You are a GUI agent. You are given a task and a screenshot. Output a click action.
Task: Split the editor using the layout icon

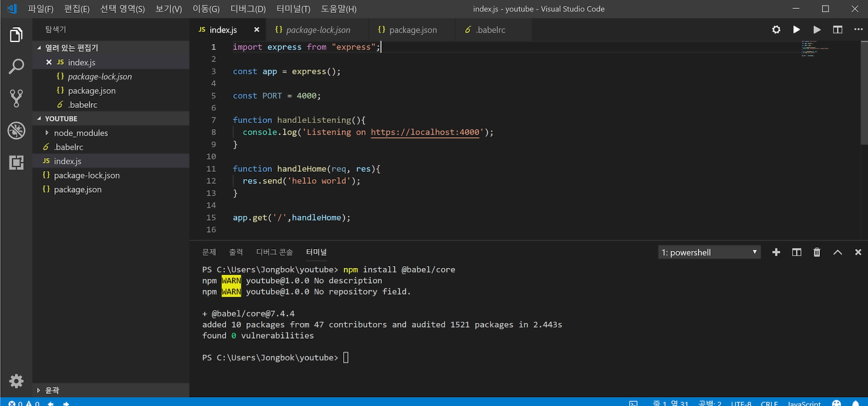pos(837,30)
